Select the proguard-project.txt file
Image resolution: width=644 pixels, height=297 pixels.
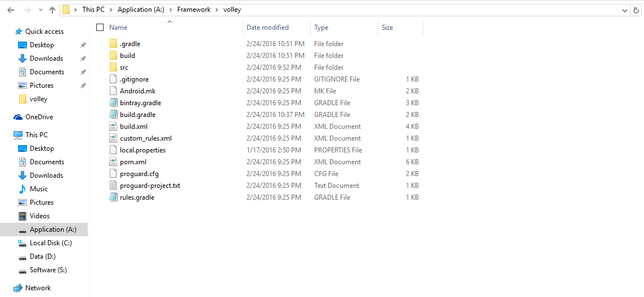point(150,186)
